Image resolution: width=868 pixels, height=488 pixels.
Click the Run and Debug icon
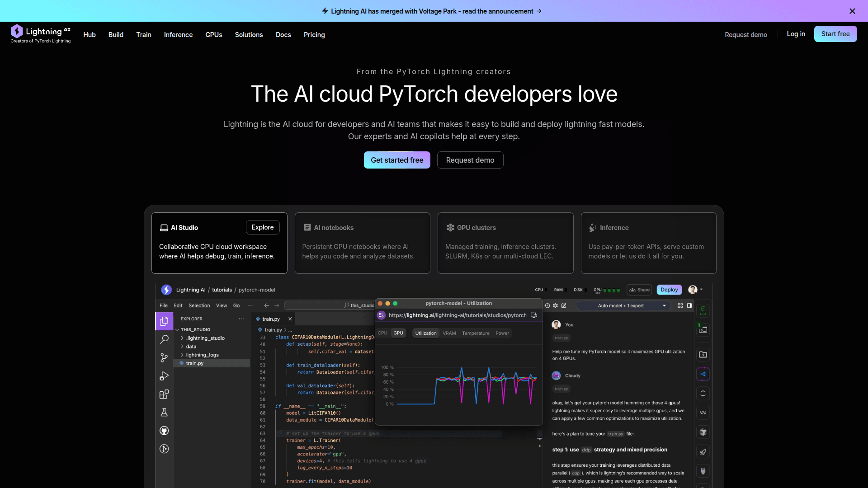coord(164,376)
